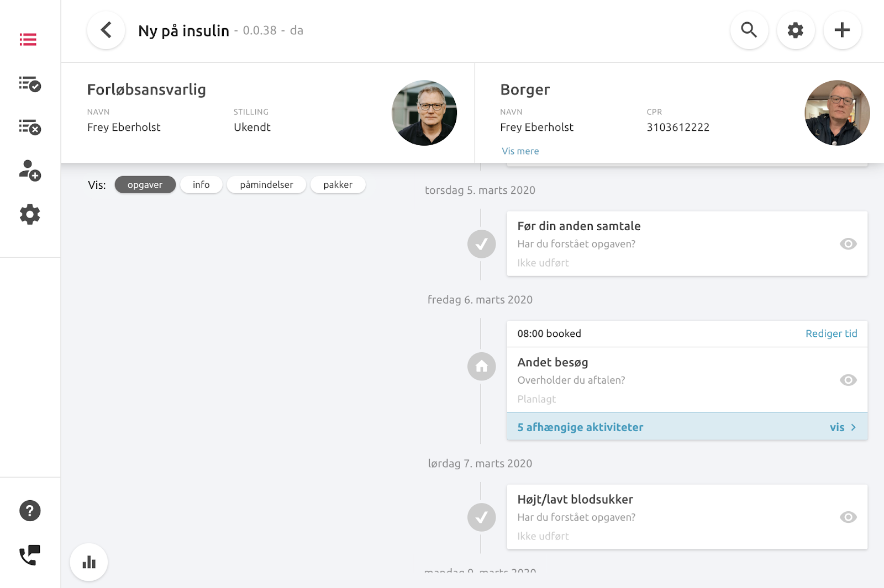
Task: Click the Rediger tid link
Action: tap(831, 333)
